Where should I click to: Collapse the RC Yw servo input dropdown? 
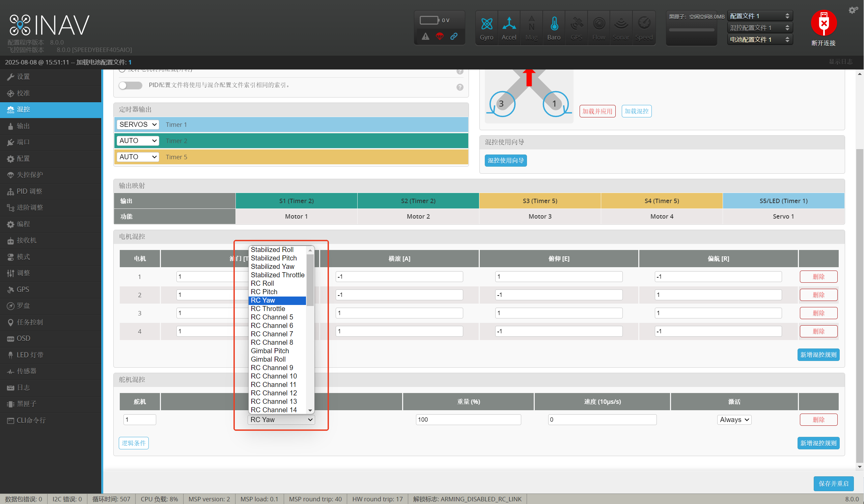(x=281, y=420)
